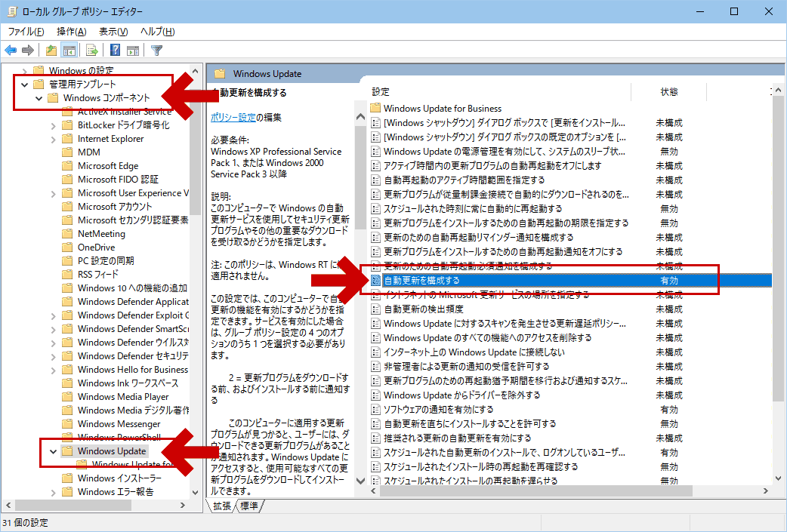The image size is (787, 532).
Task: Select the RSS フィード folder
Action: pyautogui.click(x=98, y=274)
